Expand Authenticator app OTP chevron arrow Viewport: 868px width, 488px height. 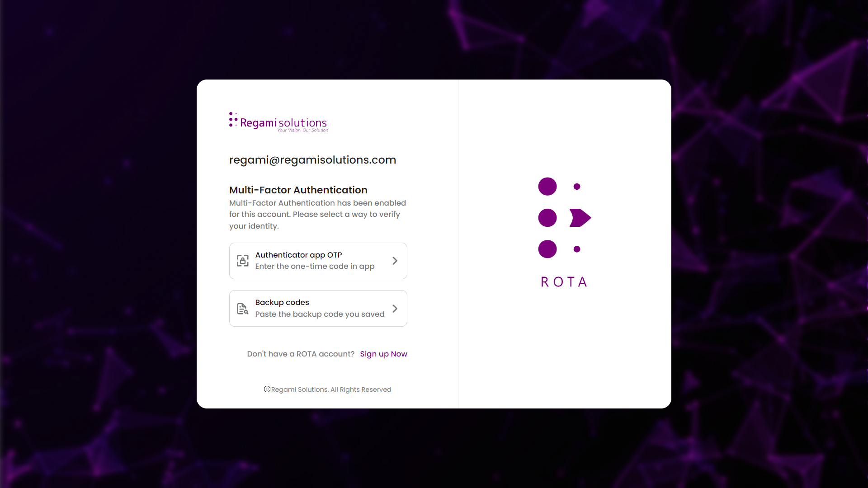[395, 261]
